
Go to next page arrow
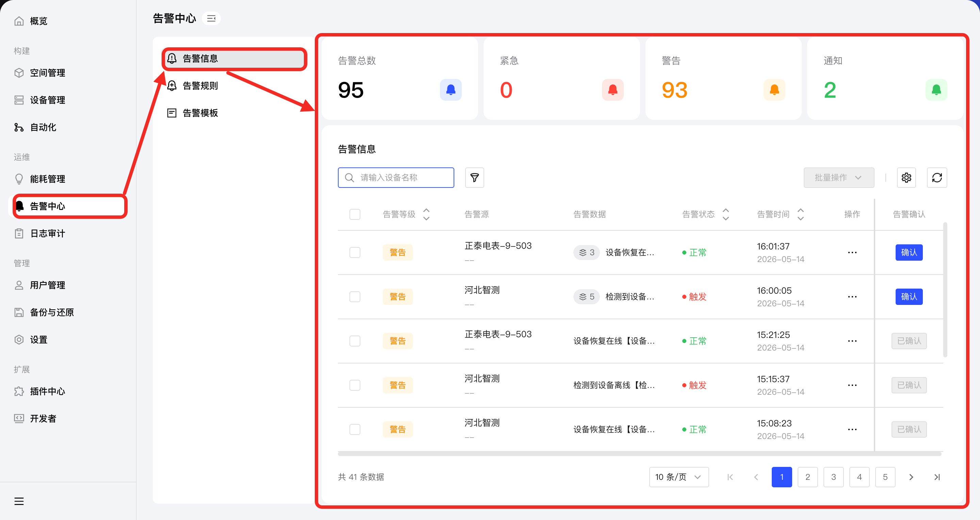click(x=911, y=477)
